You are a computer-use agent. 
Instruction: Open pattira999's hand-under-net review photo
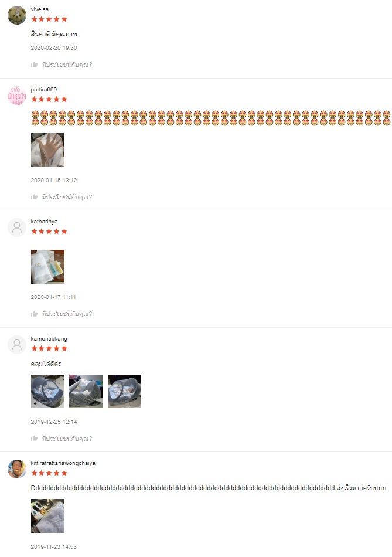pyautogui.click(x=47, y=150)
